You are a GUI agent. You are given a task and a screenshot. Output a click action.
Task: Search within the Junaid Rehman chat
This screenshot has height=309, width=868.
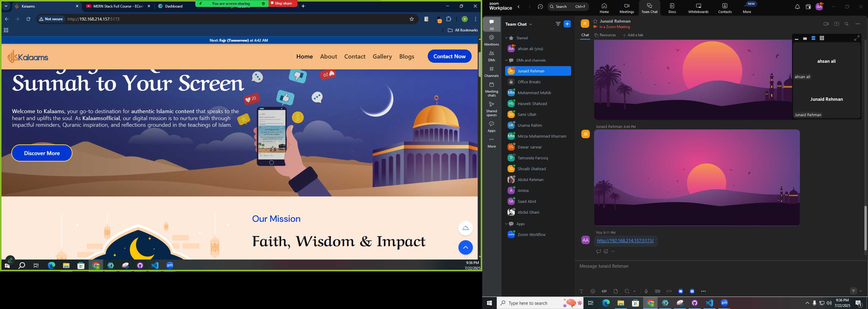coord(847,24)
